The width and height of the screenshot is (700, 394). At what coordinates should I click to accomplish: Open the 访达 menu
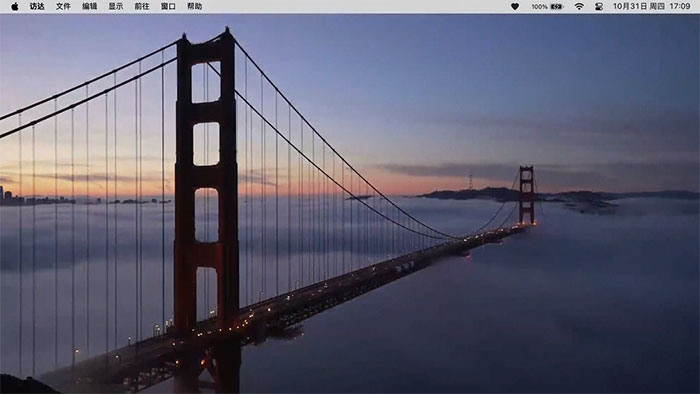(37, 6)
